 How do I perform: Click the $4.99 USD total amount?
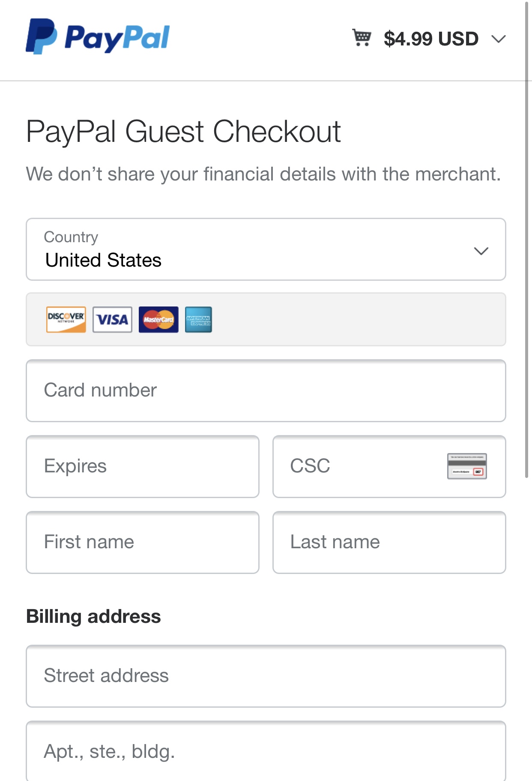coord(431,39)
